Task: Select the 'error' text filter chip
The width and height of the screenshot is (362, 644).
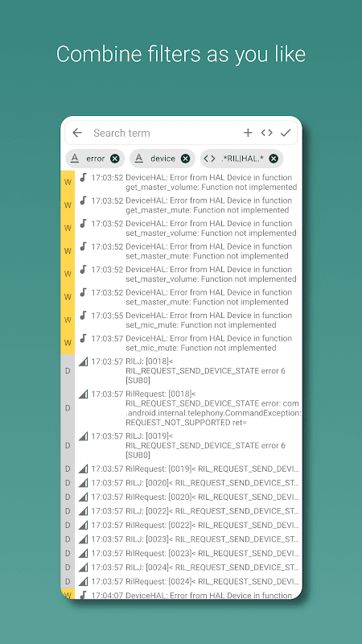Action: (x=95, y=159)
